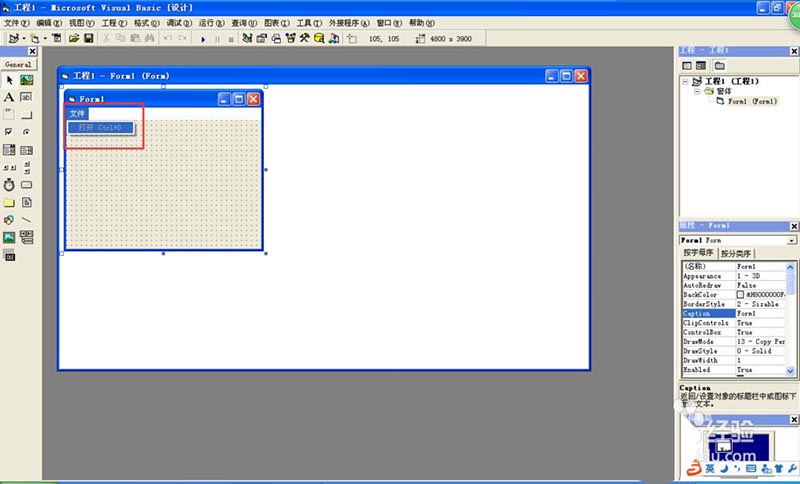
Task: Collapse the 工程1 (工程1) project node
Action: pos(686,81)
